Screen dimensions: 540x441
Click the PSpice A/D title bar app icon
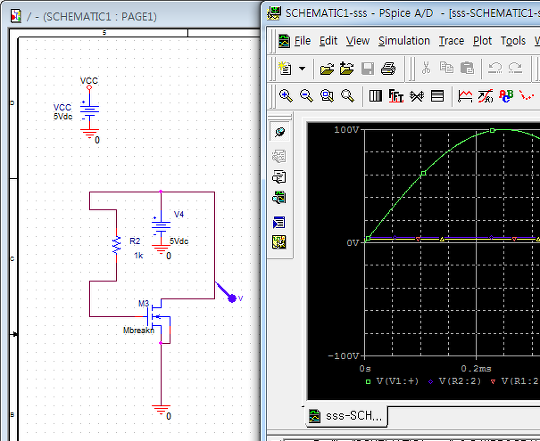(274, 13)
